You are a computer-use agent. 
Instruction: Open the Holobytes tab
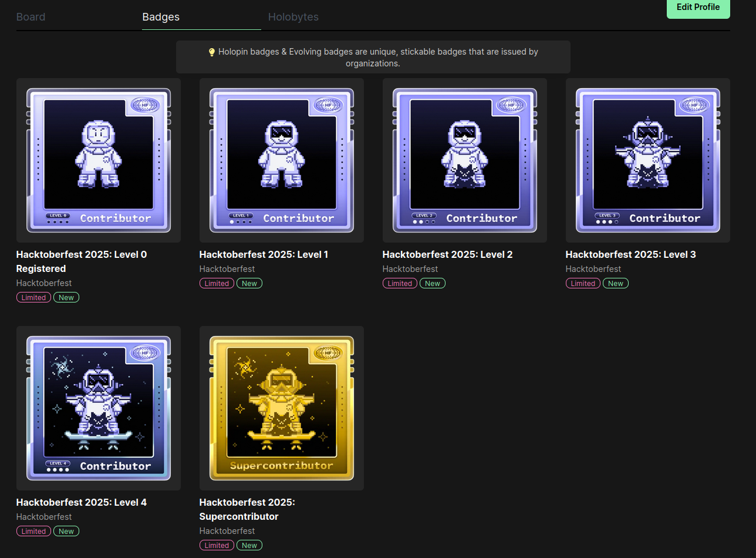(293, 17)
